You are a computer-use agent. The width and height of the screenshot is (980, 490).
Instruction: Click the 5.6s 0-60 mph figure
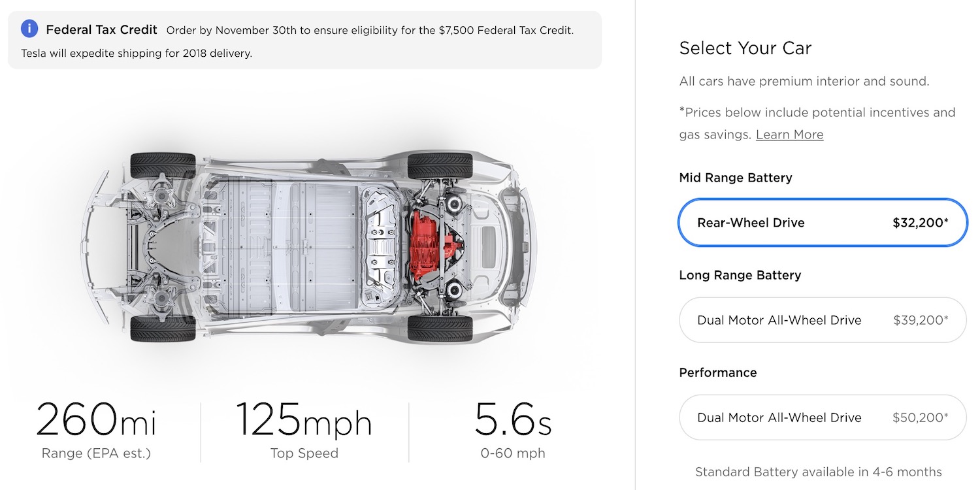[x=513, y=419]
